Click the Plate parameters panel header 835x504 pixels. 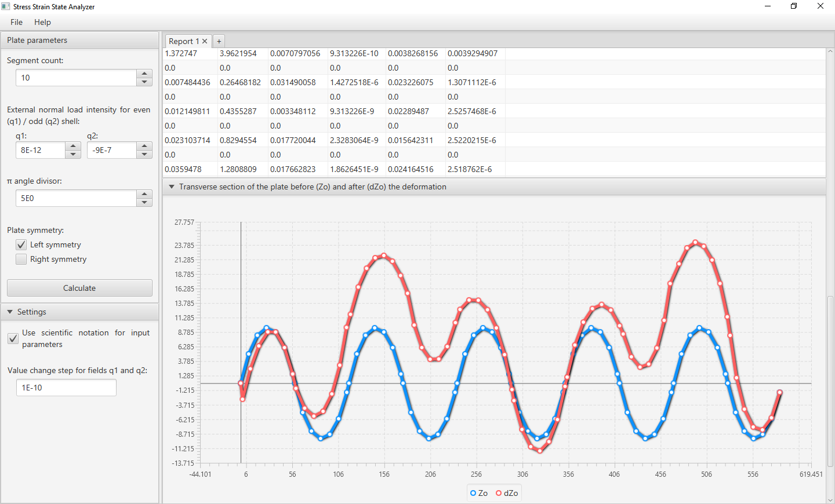click(x=79, y=40)
